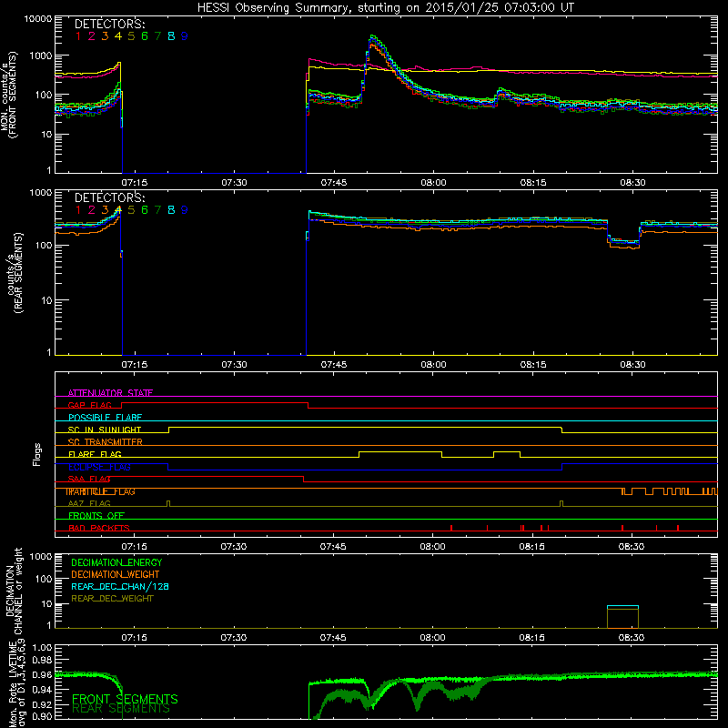Viewport: 728px width, 728px height.
Task: Select detector 6 in the front segments legend
Action: pyautogui.click(x=145, y=36)
